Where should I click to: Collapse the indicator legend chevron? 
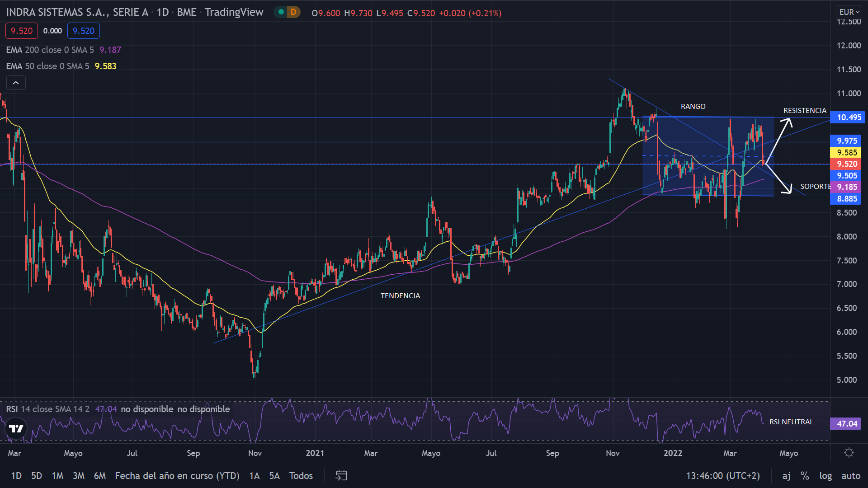tap(16, 83)
